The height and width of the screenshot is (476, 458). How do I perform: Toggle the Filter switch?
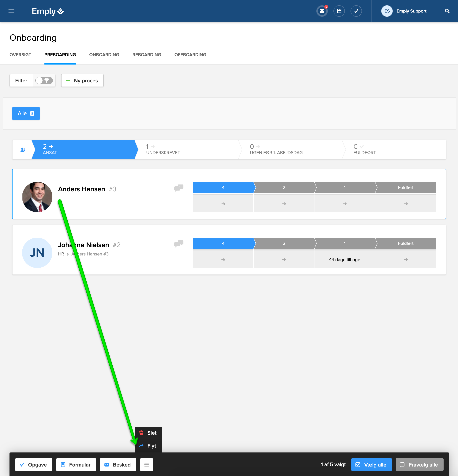[44, 80]
